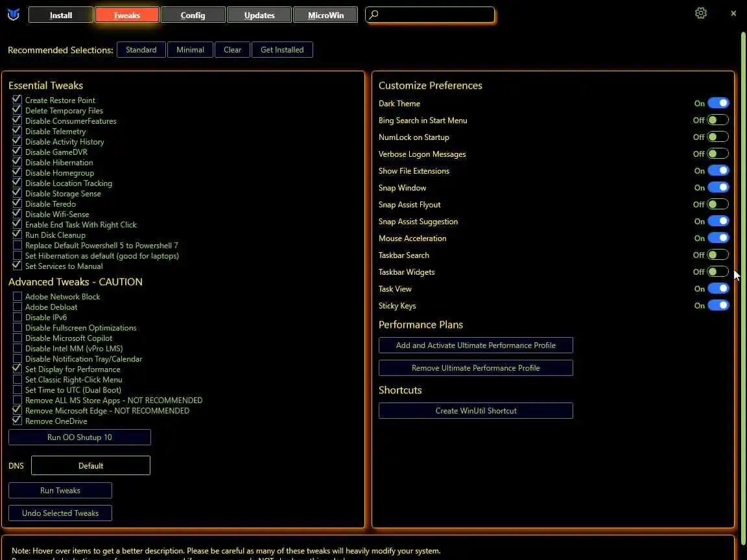Uncheck Remove Microsoft Edge option
This screenshot has height=560, width=747.
[x=17, y=410]
